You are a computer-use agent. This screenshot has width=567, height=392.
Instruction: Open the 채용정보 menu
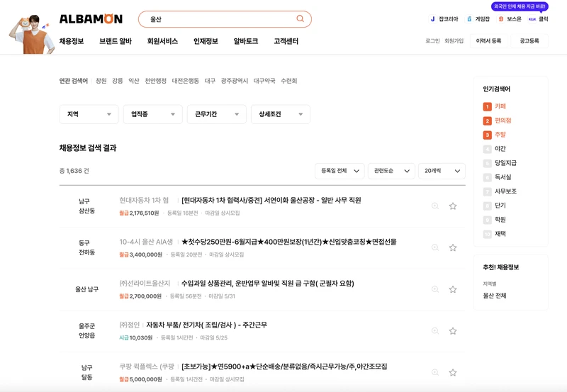point(72,41)
